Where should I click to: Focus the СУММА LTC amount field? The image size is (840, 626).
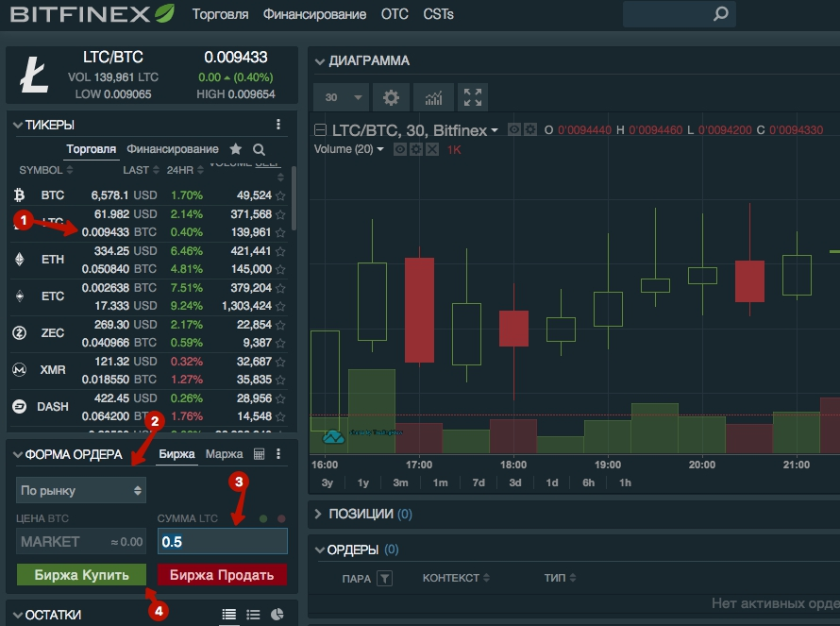coord(223,541)
